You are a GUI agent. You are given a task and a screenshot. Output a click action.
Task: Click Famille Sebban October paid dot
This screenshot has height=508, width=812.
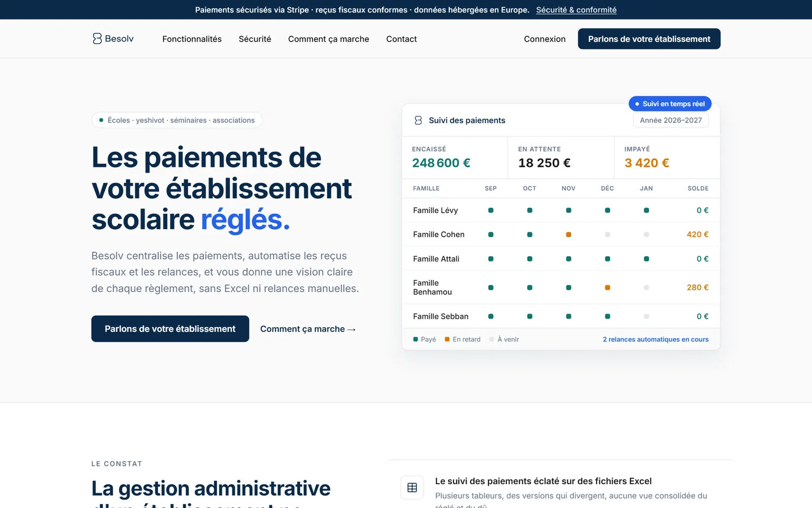[529, 316]
